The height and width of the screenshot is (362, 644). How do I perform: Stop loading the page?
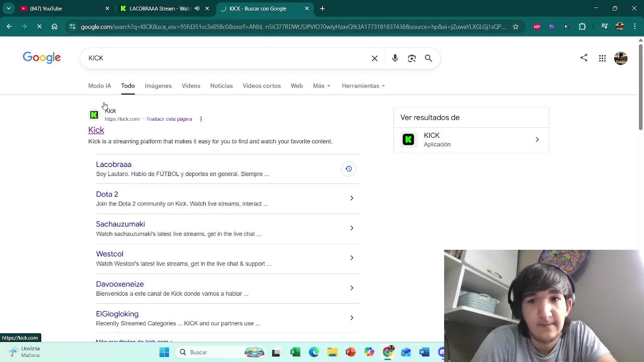tap(39, 27)
